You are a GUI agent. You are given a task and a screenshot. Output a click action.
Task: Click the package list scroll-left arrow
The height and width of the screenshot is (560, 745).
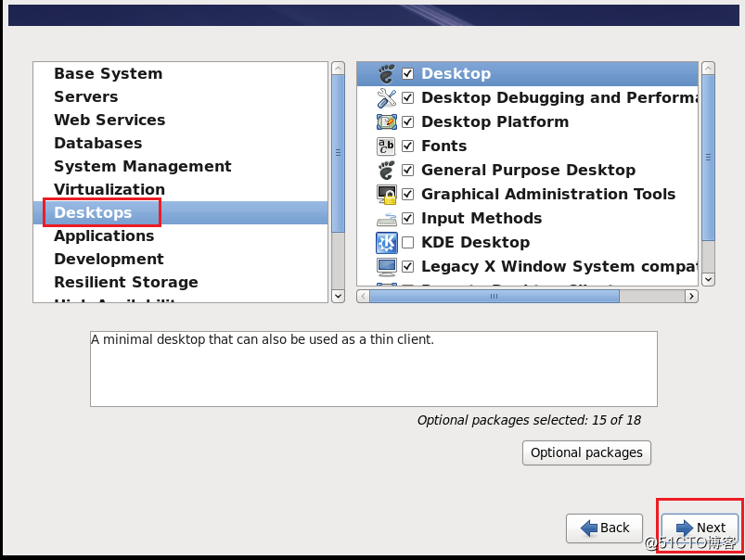364,297
